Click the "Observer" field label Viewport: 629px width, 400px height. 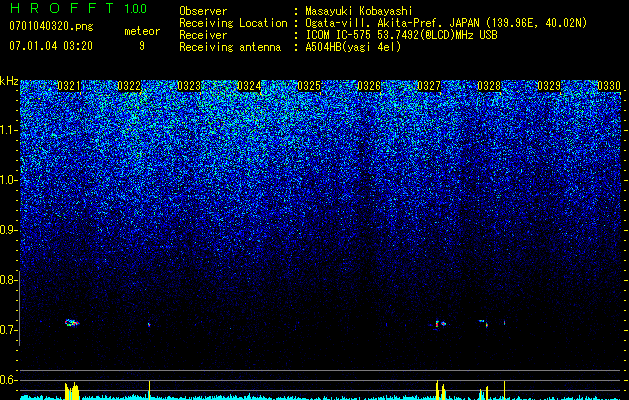click(203, 11)
